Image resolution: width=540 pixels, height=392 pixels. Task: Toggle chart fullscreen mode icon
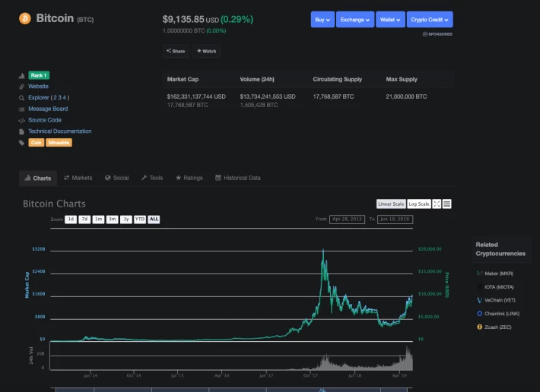[437, 204]
